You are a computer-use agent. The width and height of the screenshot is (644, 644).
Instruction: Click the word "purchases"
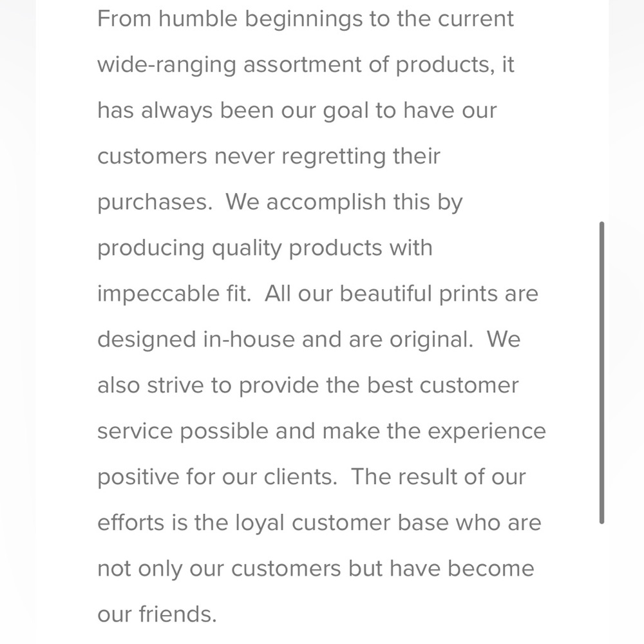[153, 203]
